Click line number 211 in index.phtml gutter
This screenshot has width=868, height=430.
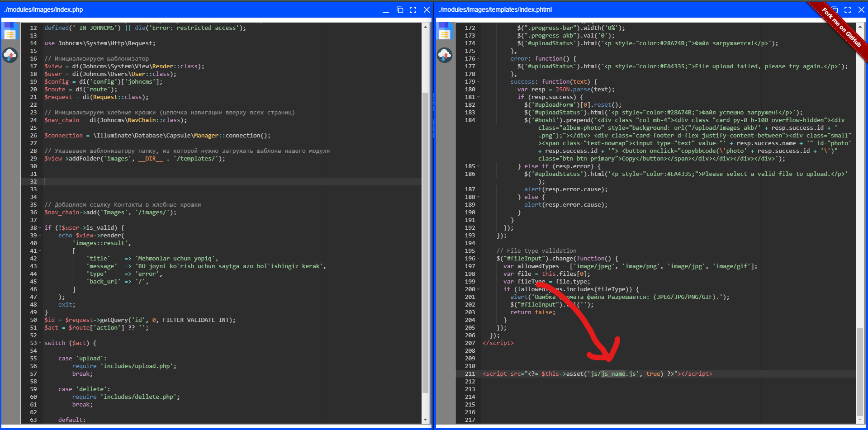pos(470,374)
